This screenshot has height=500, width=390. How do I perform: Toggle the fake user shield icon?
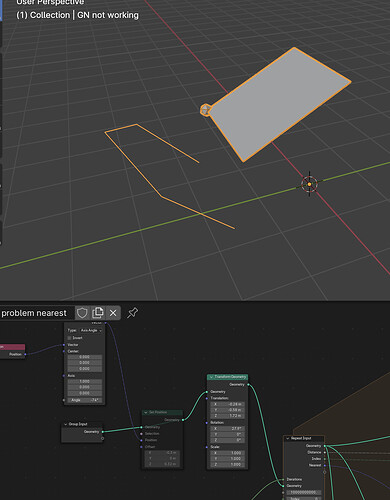point(82,313)
